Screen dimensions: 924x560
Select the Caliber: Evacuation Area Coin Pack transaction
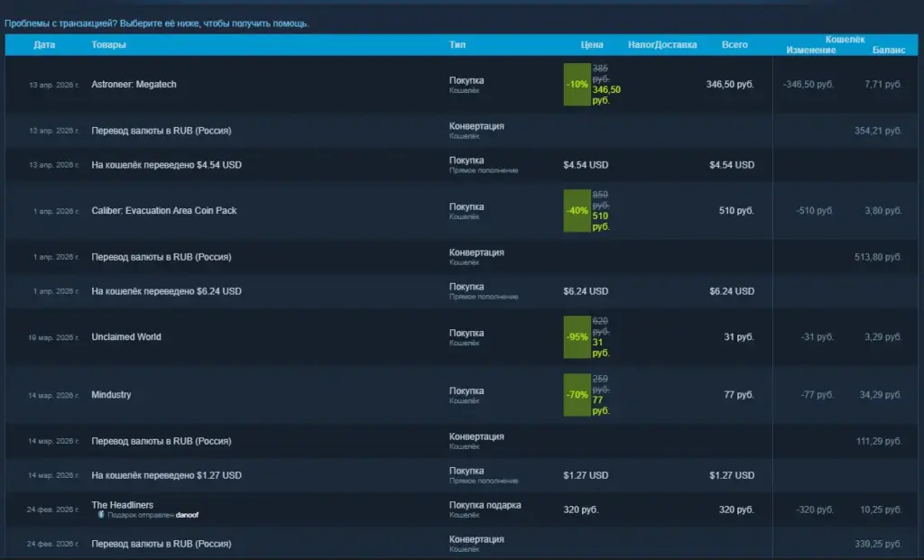(163, 211)
